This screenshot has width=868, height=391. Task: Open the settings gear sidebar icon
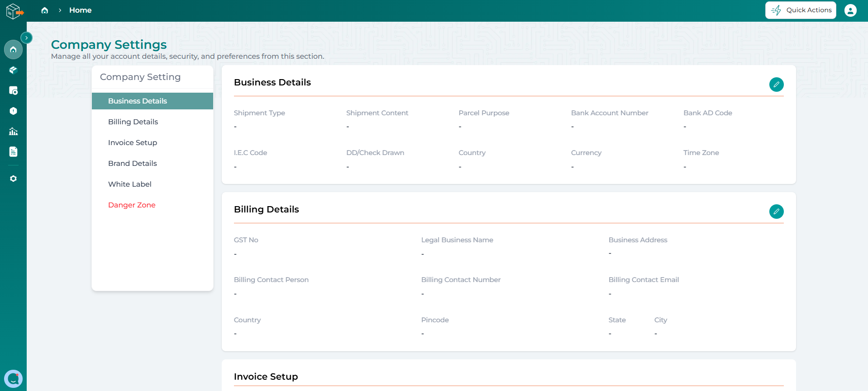(13, 179)
